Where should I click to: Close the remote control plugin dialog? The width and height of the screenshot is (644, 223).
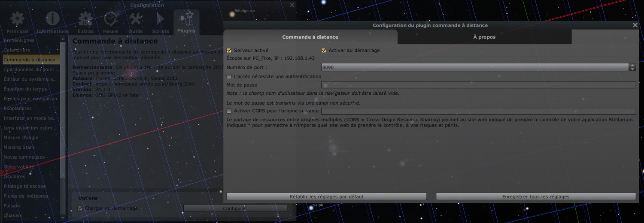635,25
